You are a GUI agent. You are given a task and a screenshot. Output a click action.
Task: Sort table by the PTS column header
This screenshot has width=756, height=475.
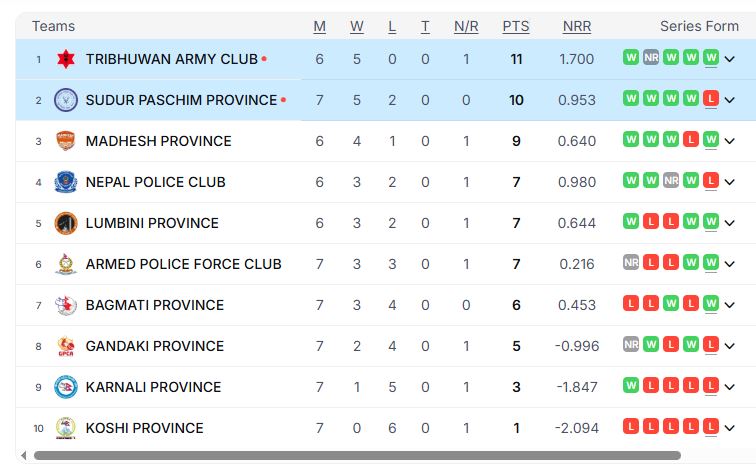516,26
